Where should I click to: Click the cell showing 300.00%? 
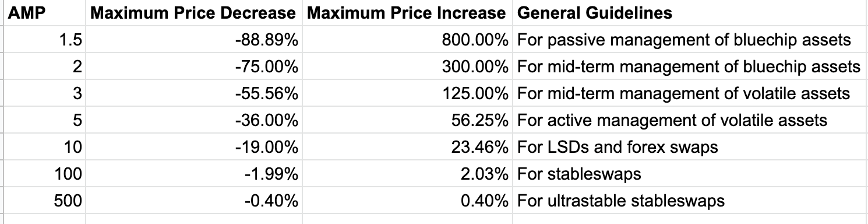[x=407, y=66]
